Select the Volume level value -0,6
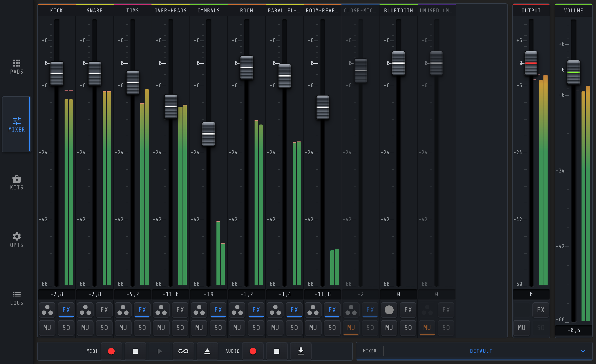This screenshot has height=364, width=596. point(574,330)
